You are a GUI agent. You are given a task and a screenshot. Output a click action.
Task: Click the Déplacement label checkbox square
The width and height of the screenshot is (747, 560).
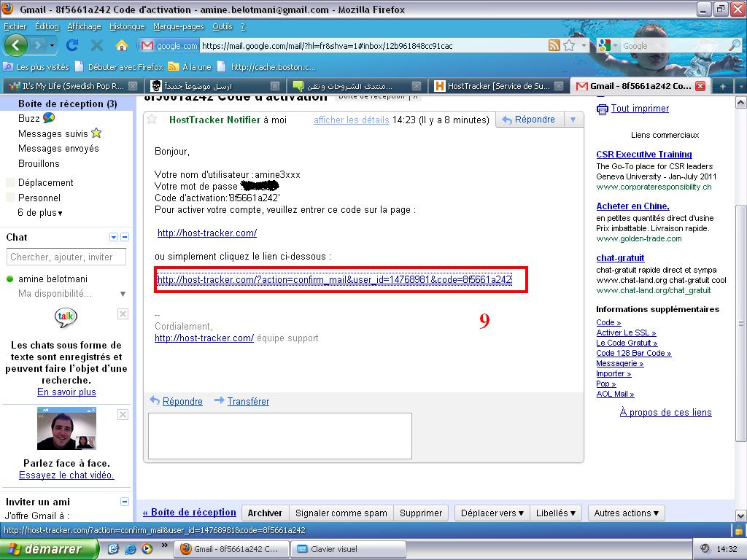coord(10,182)
